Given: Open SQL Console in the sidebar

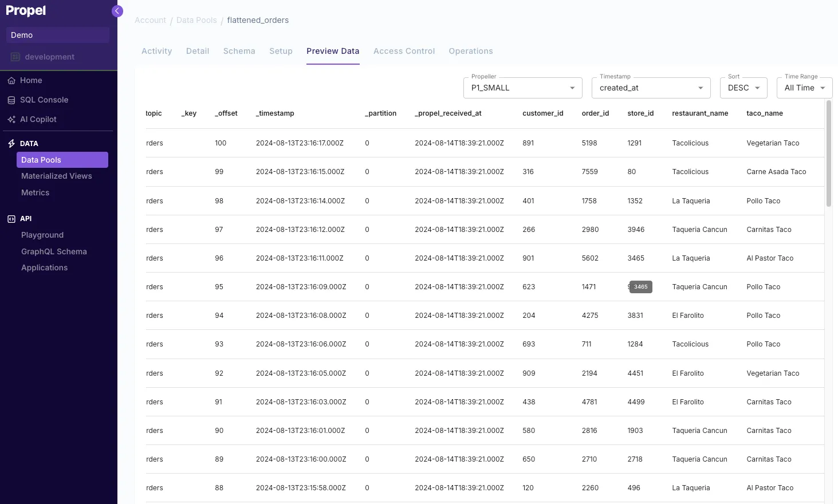Looking at the screenshot, I should pyautogui.click(x=44, y=100).
